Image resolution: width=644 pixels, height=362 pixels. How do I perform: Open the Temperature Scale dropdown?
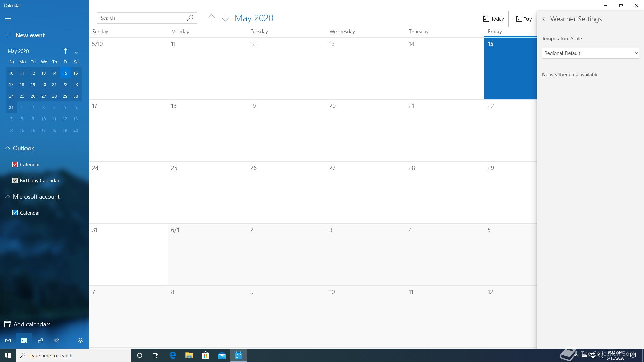590,53
